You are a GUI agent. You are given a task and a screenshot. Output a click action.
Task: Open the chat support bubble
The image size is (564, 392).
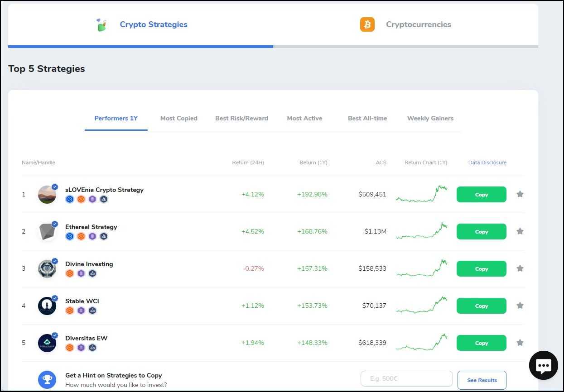pos(543,365)
